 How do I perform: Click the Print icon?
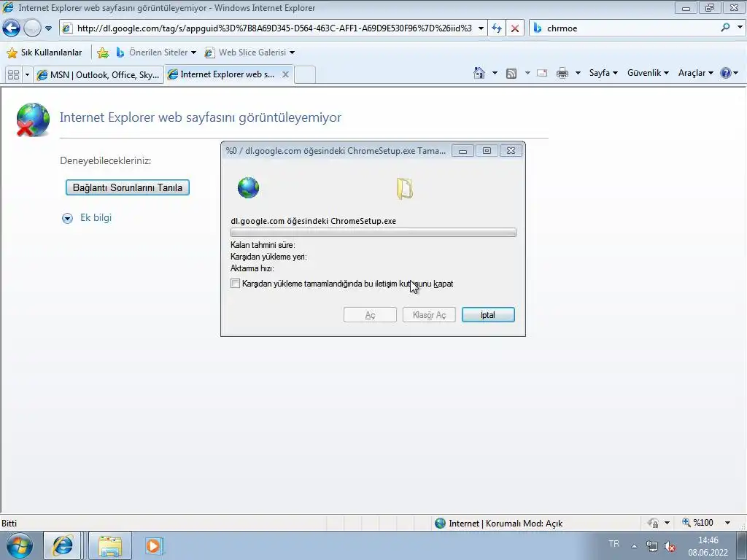[562, 73]
